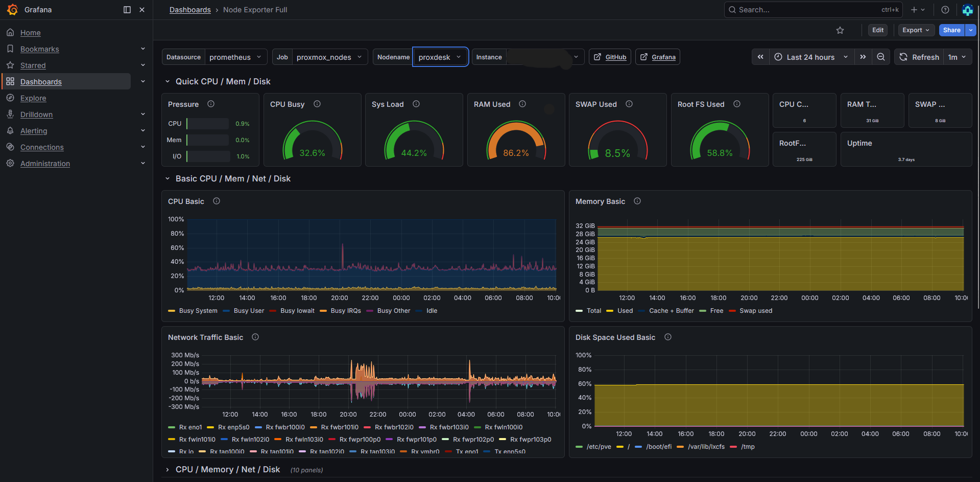Screen dimensions: 980x482
Task: Open the Explore section from the sidebar
Action: point(33,98)
